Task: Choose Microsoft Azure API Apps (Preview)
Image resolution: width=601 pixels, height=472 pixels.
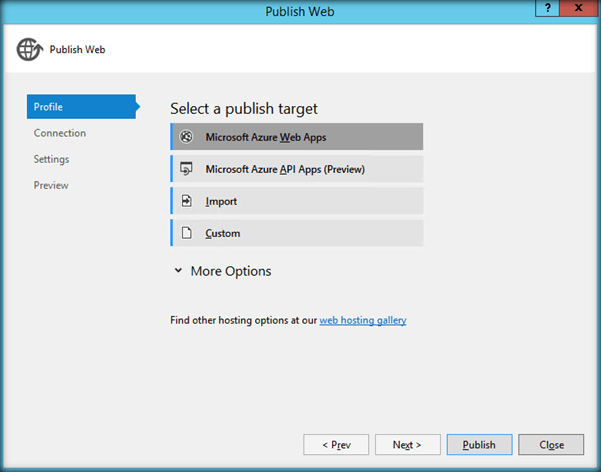Action: point(297,169)
